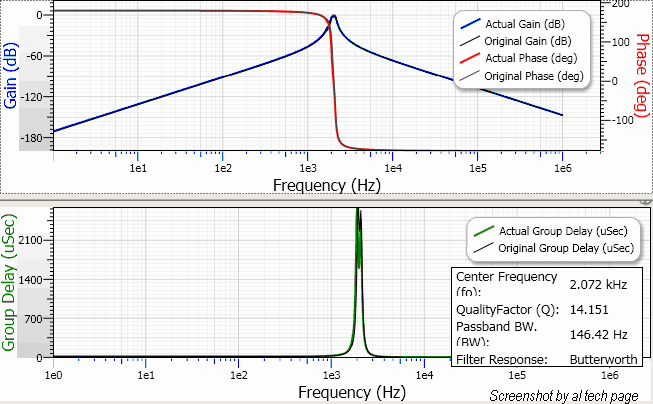This screenshot has width=653, height=404.
Task: Select the Actual Phase legend label
Action: (x=529, y=58)
